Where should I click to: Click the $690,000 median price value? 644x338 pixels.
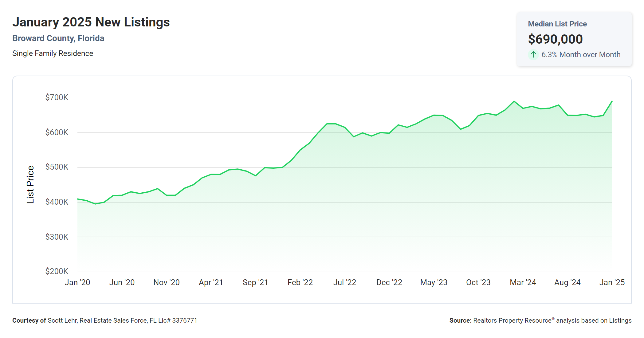(555, 39)
